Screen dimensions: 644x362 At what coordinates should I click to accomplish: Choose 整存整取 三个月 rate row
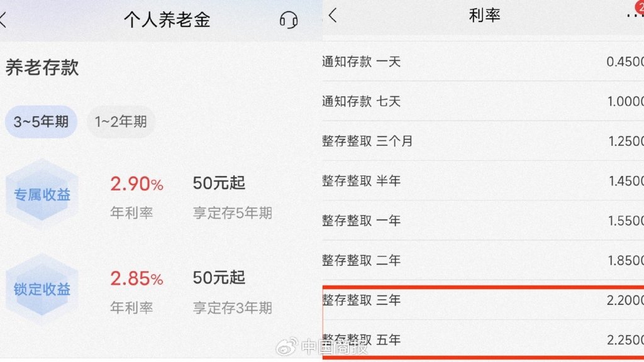click(483, 141)
